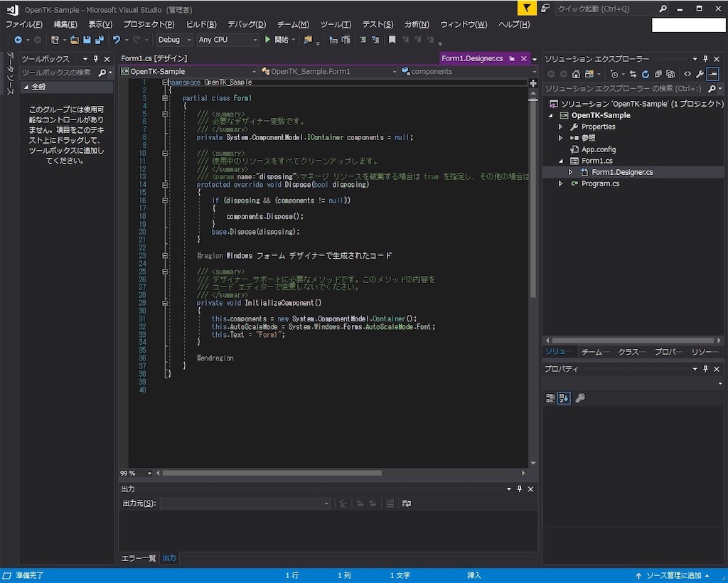Toggle bookmark icon in the toolbar

tap(392, 40)
